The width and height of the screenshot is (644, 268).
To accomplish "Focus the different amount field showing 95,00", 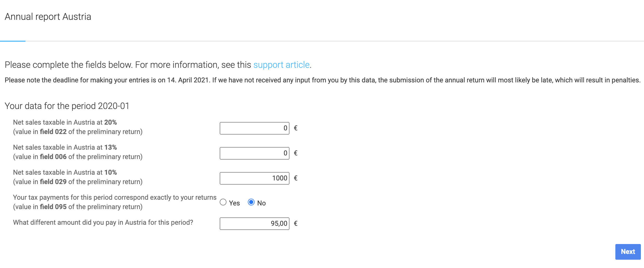I will coord(255,224).
